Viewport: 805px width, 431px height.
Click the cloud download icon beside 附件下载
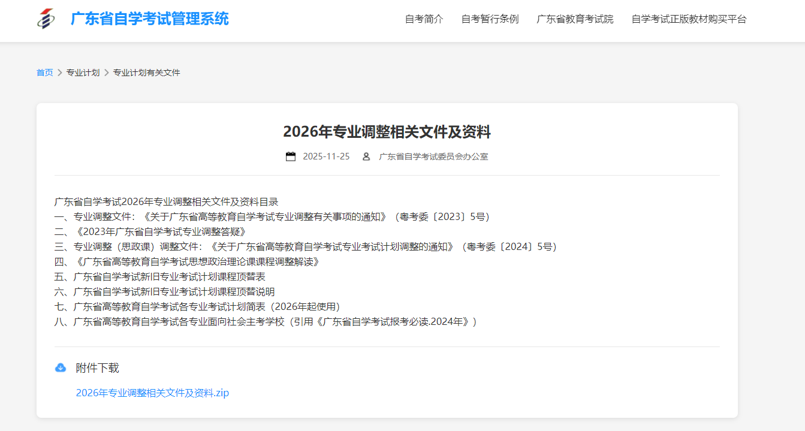(x=61, y=368)
